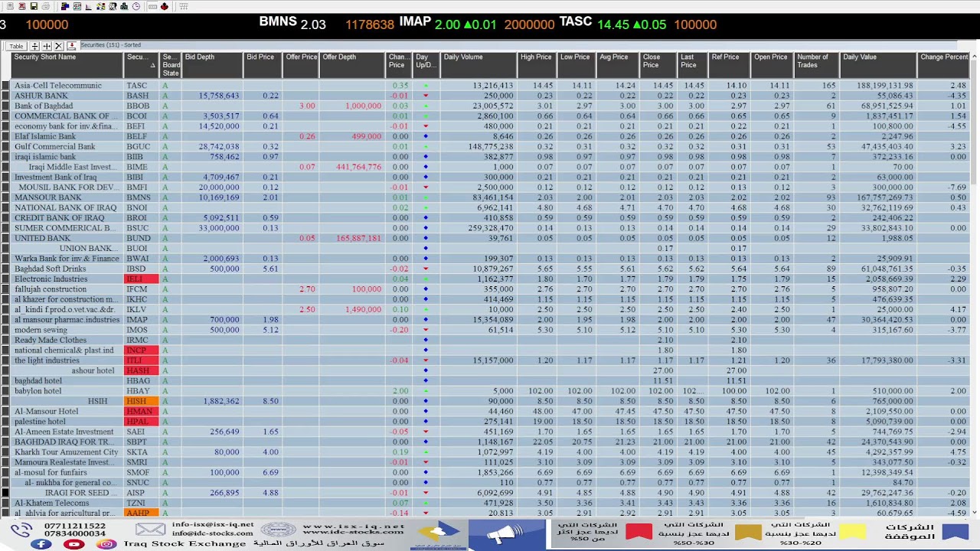The width and height of the screenshot is (980, 551).
Task: Tick the row marker for MANSOUR BANK
Action: tap(5, 197)
